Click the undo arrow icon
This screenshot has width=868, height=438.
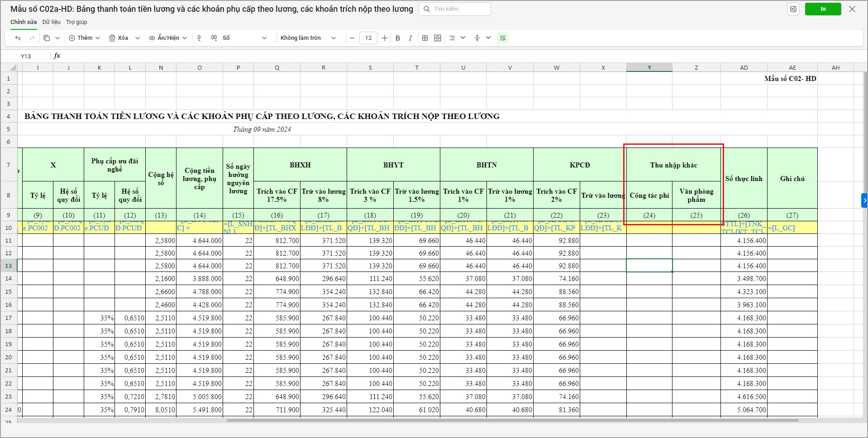(18, 38)
